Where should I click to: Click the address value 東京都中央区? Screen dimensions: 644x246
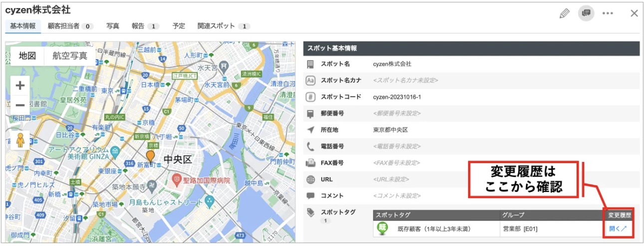pos(390,130)
